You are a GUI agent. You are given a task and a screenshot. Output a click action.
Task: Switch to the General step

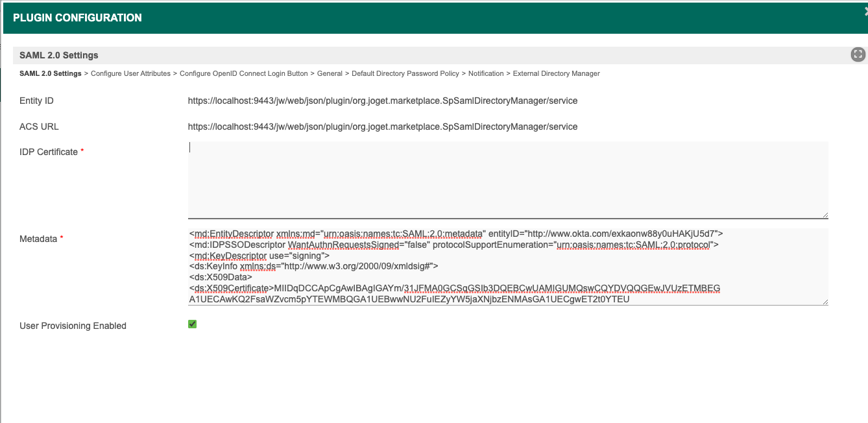pos(330,73)
